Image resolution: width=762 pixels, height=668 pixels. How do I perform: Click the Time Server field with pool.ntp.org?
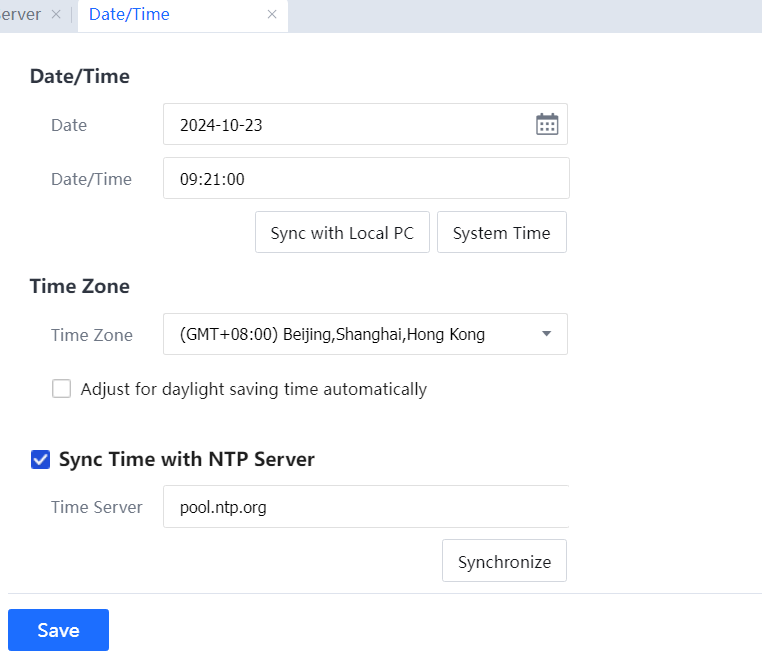[365, 507]
